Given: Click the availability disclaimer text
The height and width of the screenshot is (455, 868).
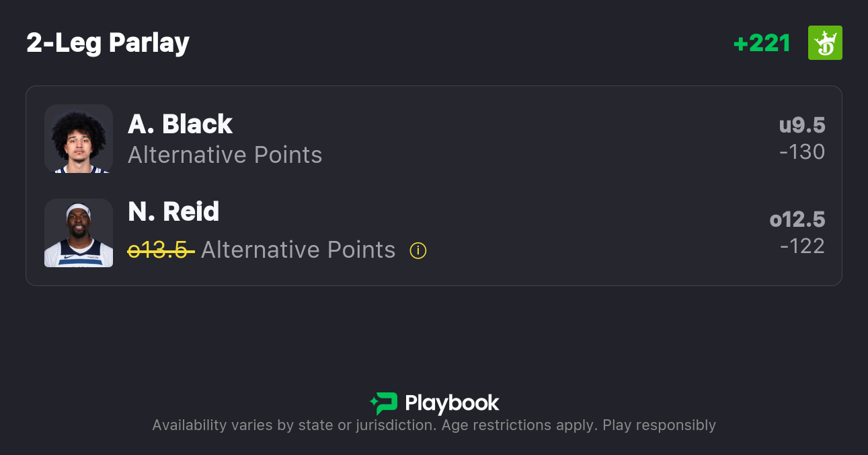Looking at the screenshot, I should (434, 425).
